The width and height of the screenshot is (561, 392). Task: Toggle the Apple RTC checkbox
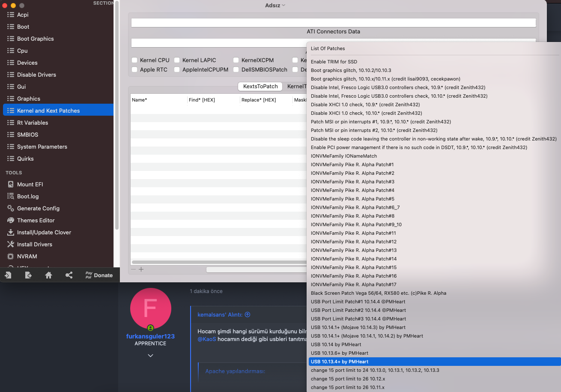click(134, 69)
